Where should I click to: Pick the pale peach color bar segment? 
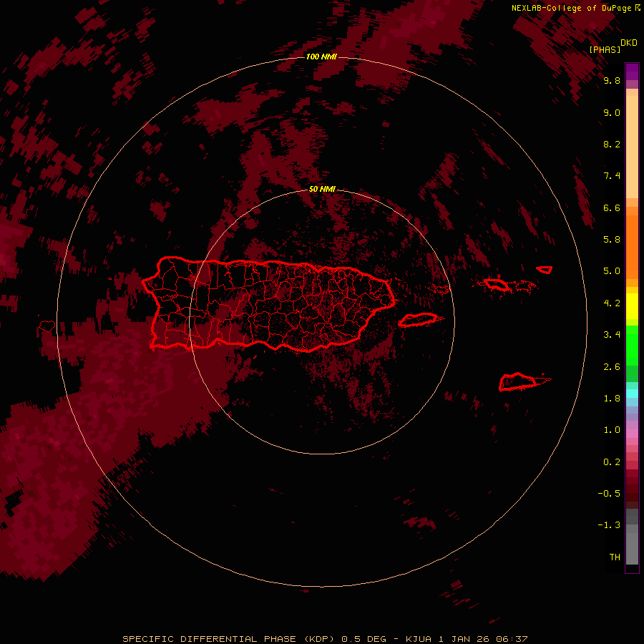tap(632, 147)
